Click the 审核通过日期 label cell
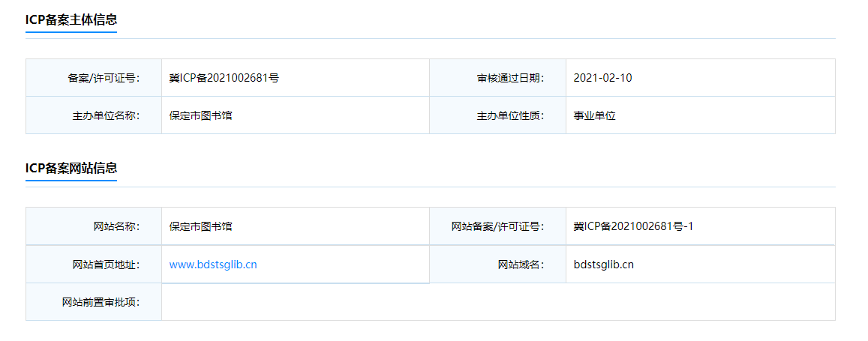This screenshot has height=341, width=868. pyautogui.click(x=497, y=78)
